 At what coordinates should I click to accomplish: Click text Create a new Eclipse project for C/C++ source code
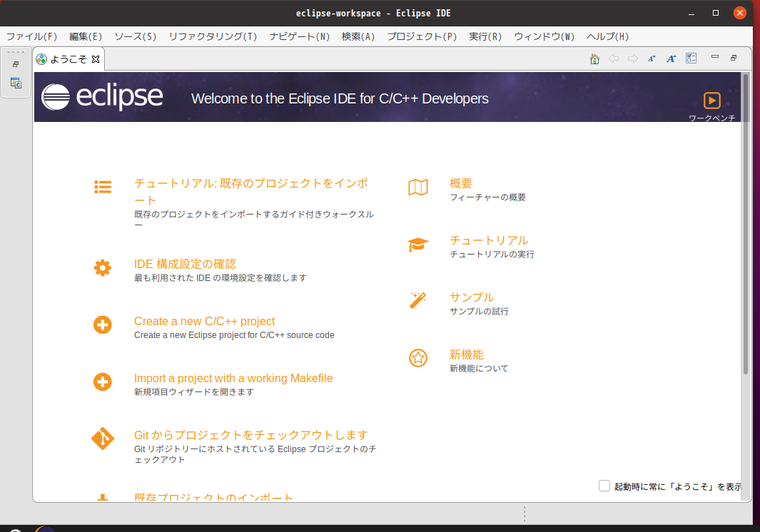234,335
